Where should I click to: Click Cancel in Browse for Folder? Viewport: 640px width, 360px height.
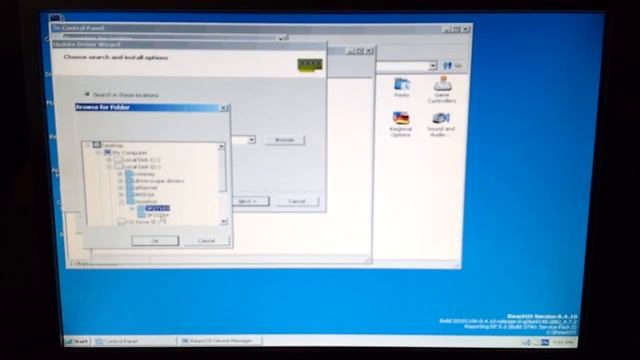point(207,241)
